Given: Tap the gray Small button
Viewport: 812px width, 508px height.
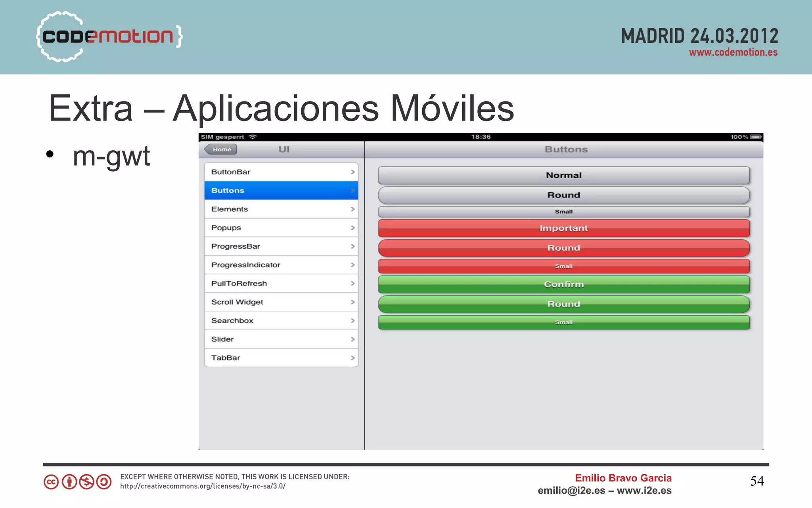Looking at the screenshot, I should 564,211.
